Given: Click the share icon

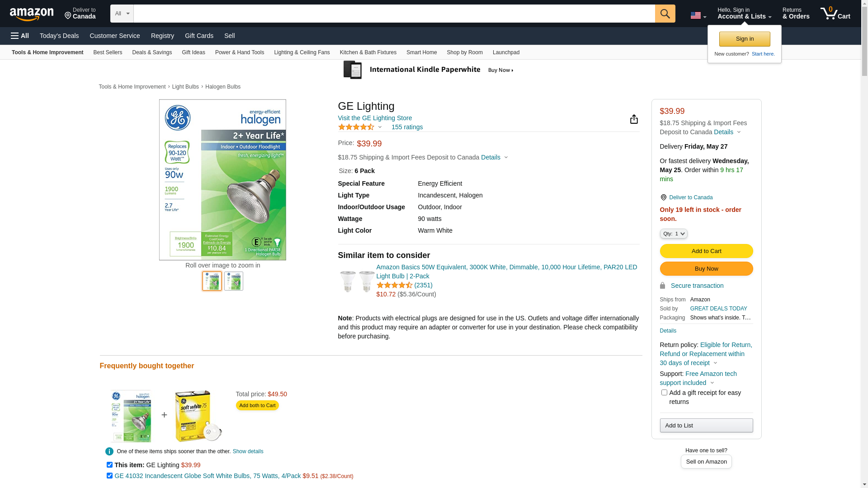Looking at the screenshot, I should pos(634,119).
